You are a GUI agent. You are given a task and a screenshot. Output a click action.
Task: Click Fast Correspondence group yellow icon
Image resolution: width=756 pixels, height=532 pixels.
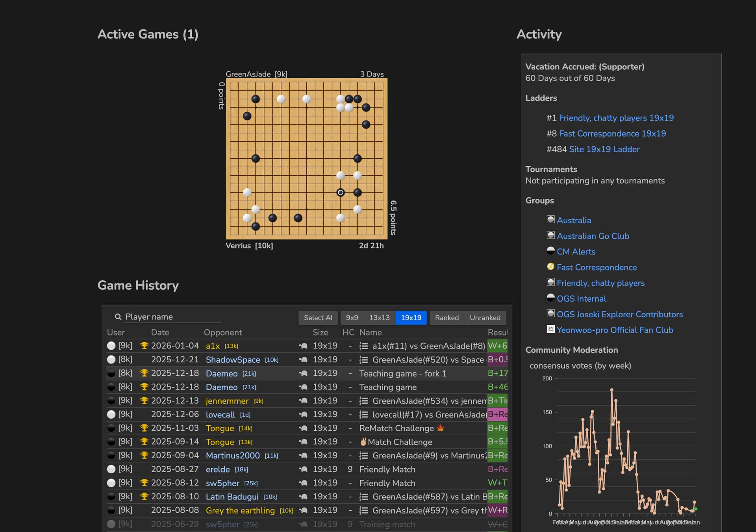tap(550, 267)
